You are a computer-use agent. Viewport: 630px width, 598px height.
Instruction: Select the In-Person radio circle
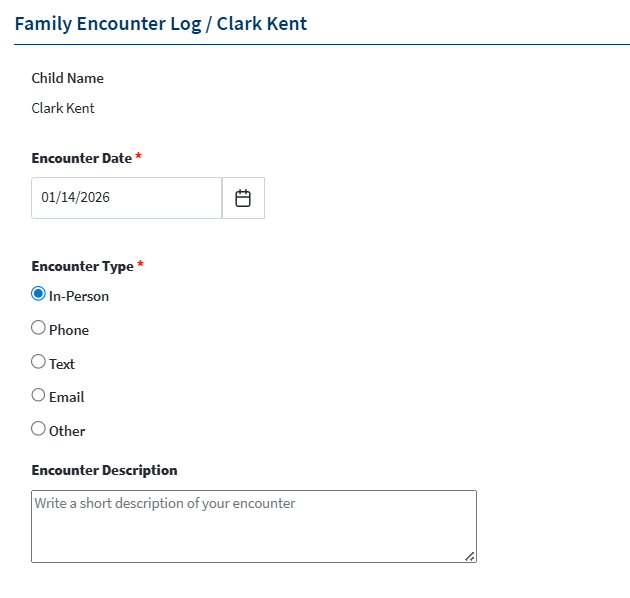(38, 294)
